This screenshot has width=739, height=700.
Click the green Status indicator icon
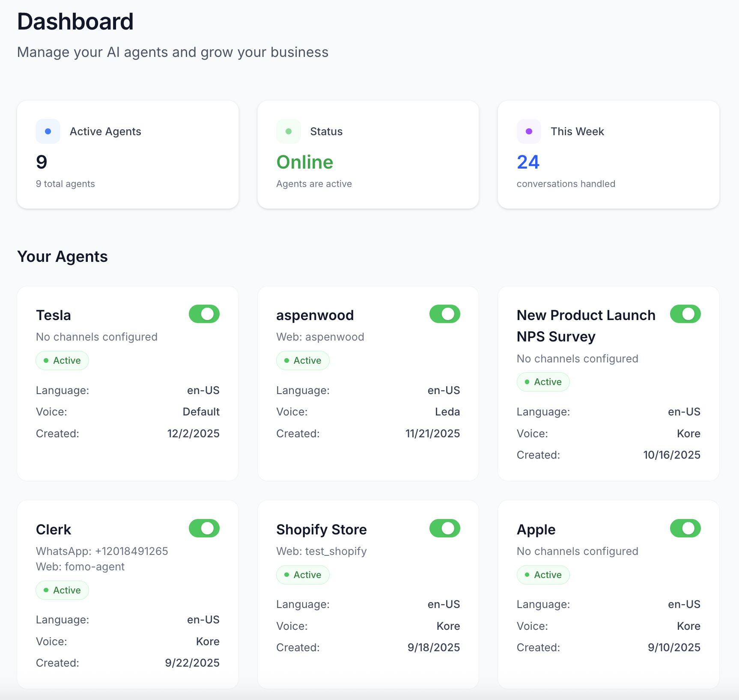[288, 131]
